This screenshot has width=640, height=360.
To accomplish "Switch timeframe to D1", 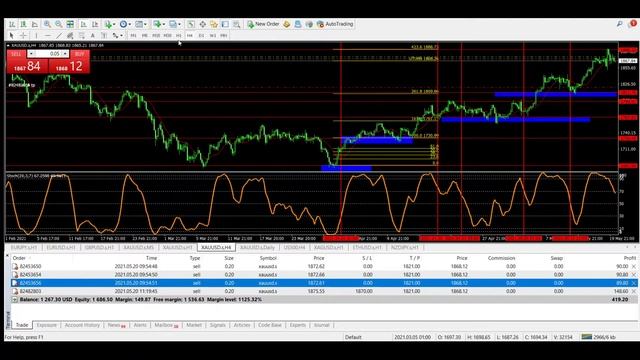I will (x=201, y=36).
